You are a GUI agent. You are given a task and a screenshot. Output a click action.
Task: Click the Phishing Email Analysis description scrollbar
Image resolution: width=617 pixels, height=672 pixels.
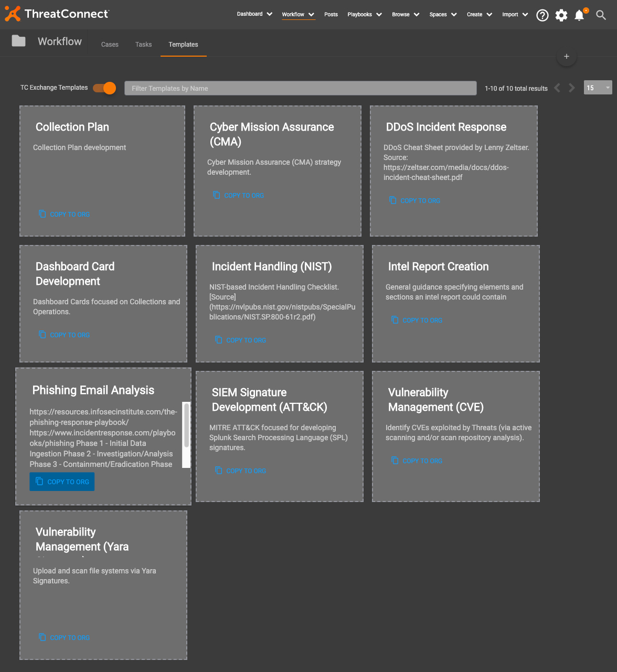click(186, 434)
